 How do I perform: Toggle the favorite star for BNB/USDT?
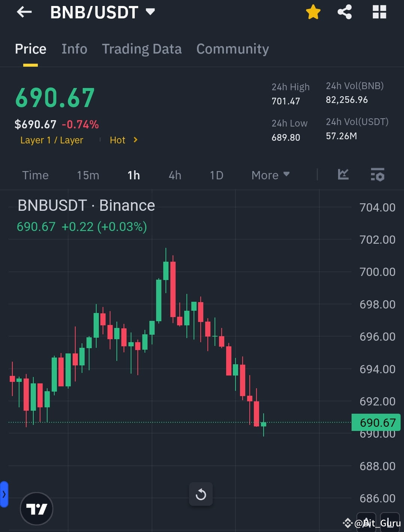tap(313, 12)
